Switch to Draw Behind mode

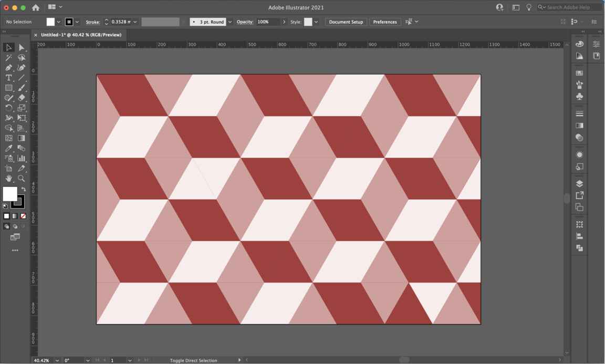click(15, 226)
